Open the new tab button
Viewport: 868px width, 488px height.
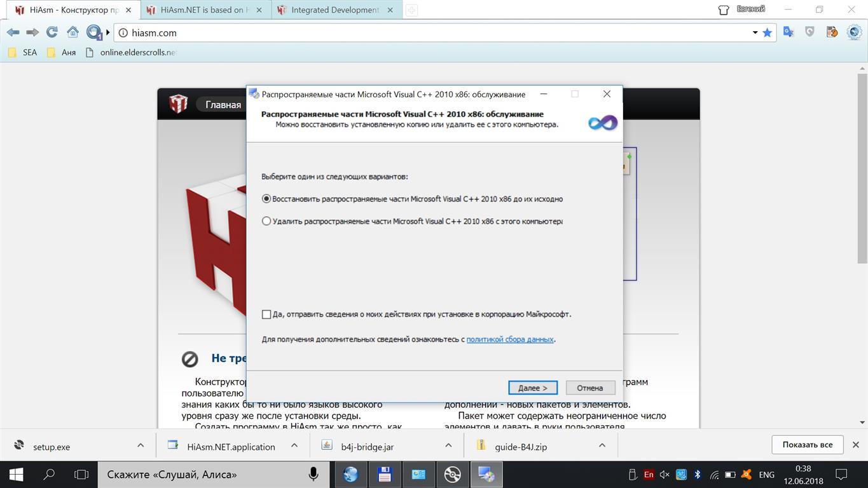[x=411, y=10]
